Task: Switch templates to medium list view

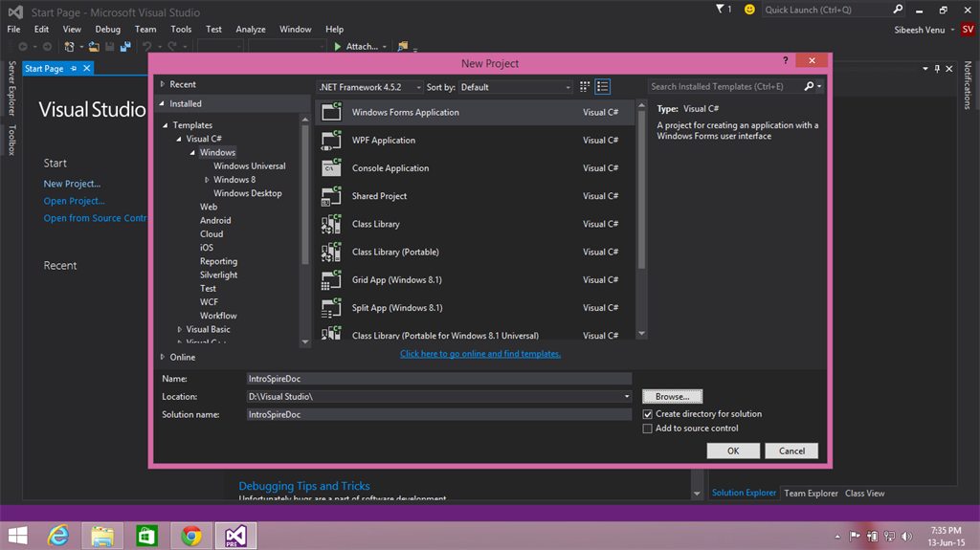Action: coord(603,87)
